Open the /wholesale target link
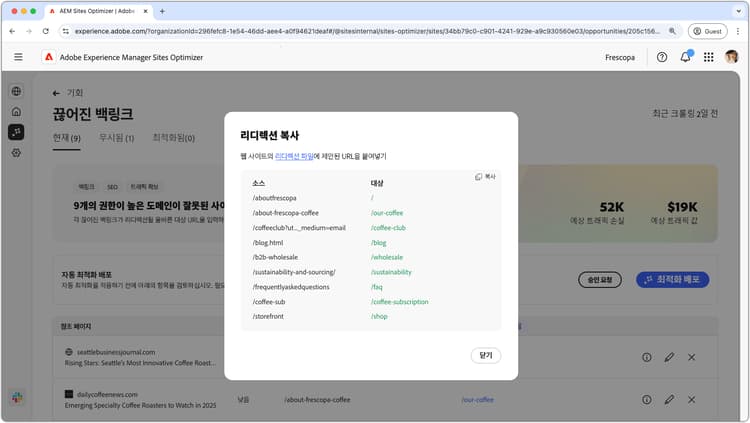 pyautogui.click(x=387, y=257)
